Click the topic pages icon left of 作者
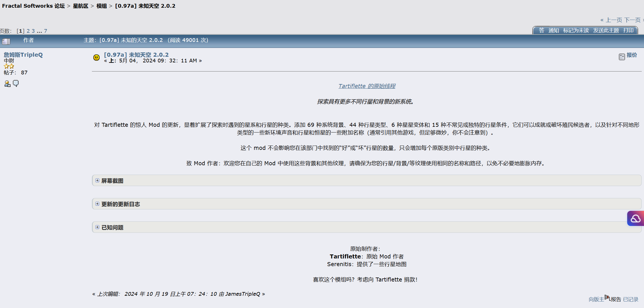 [x=6, y=41]
